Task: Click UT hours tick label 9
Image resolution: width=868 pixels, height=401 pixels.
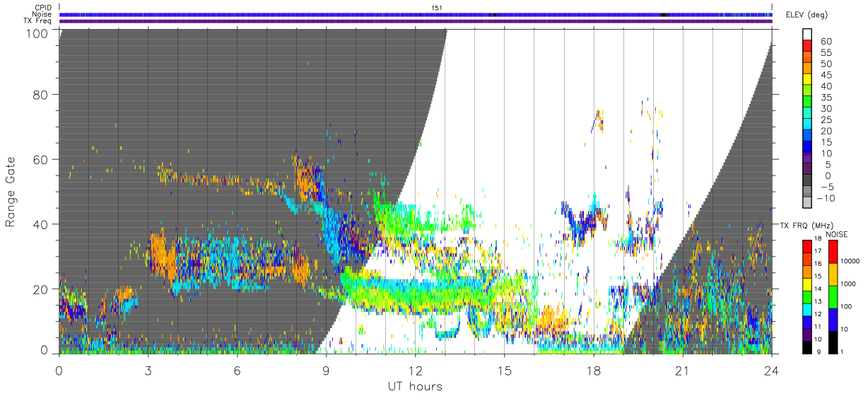Action: pyautogui.click(x=326, y=371)
